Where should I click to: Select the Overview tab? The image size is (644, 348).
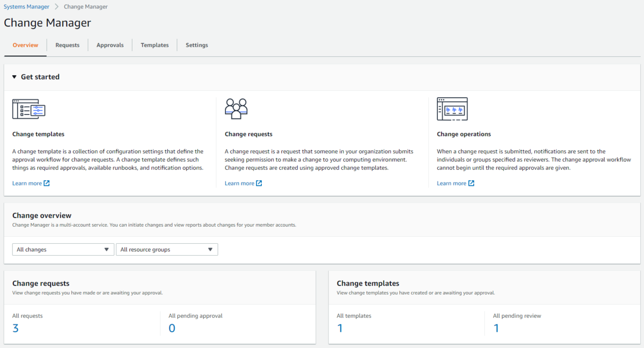25,45
